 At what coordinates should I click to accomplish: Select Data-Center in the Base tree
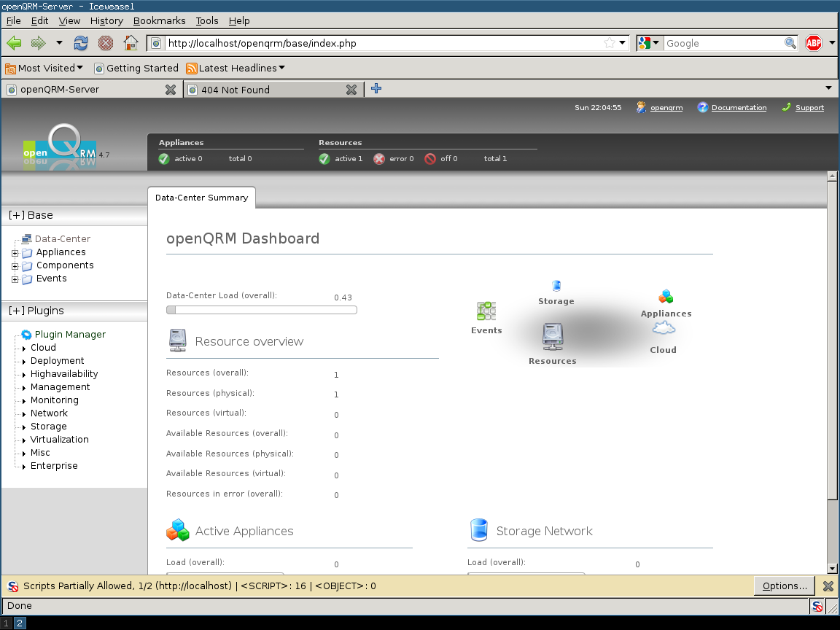coord(62,239)
